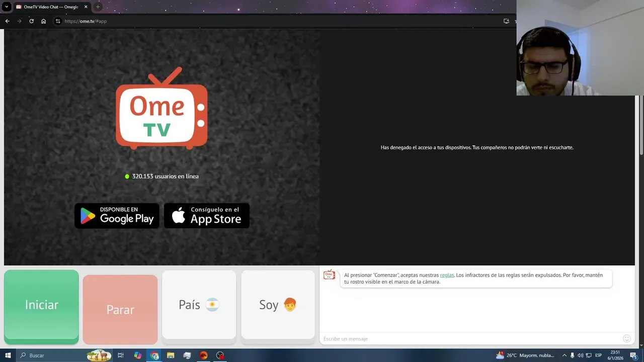Click the Parar button
This screenshot has width=644, height=362.
pyautogui.click(x=120, y=309)
